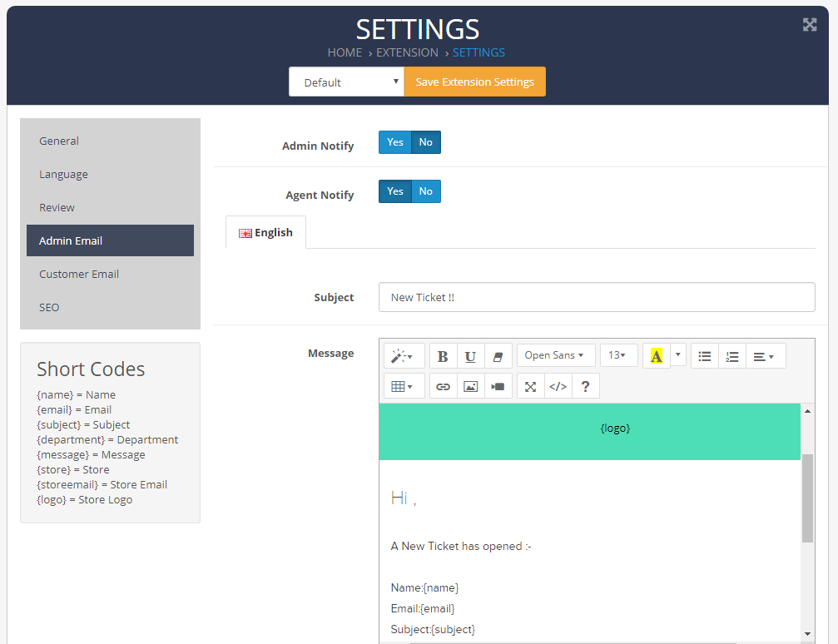Set Admin Notify to Yes
The height and width of the screenshot is (644, 838).
pos(395,142)
